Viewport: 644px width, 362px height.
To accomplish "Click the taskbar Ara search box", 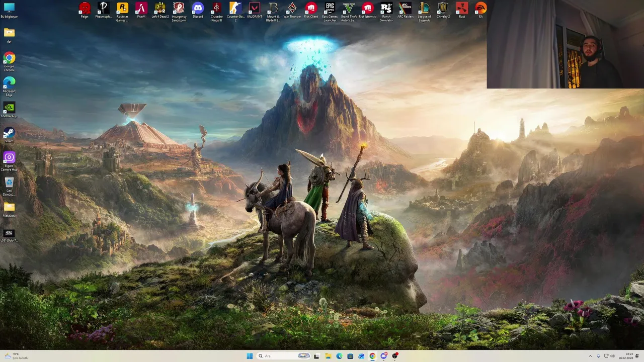I will [283, 356].
